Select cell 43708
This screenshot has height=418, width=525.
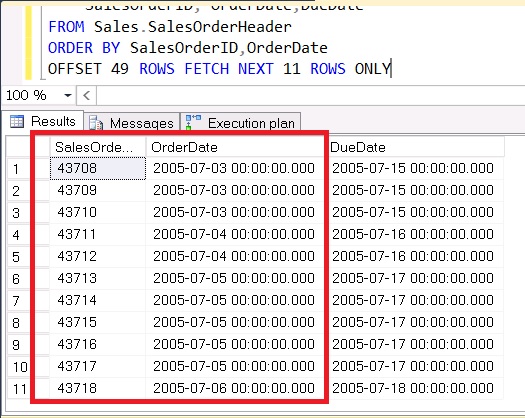tap(97, 168)
